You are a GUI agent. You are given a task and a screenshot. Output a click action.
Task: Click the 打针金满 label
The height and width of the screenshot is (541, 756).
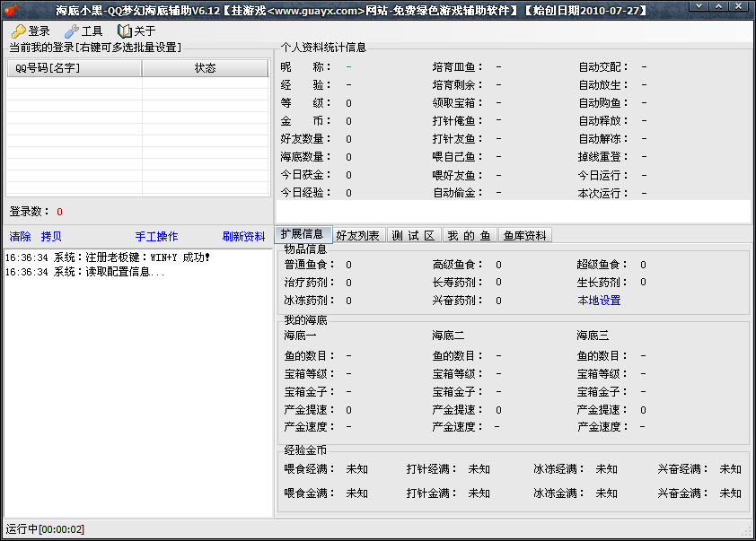coord(432,493)
